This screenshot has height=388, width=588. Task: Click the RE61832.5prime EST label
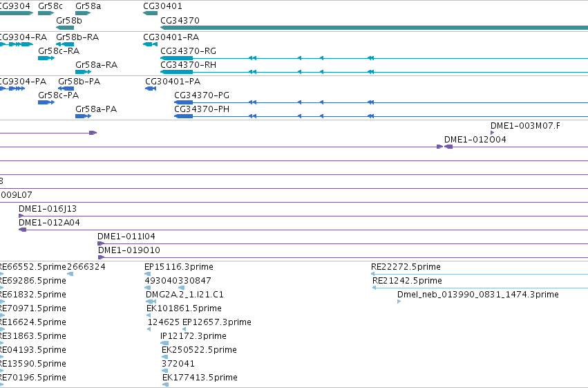[32, 295]
